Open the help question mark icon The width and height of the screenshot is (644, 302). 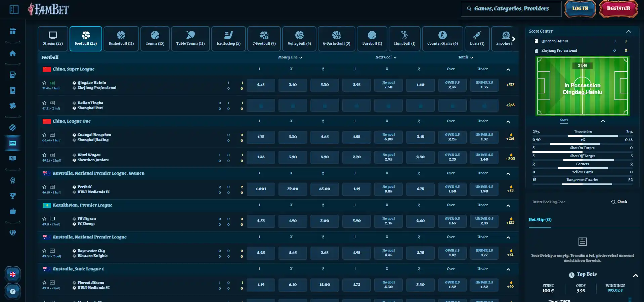(x=13, y=292)
